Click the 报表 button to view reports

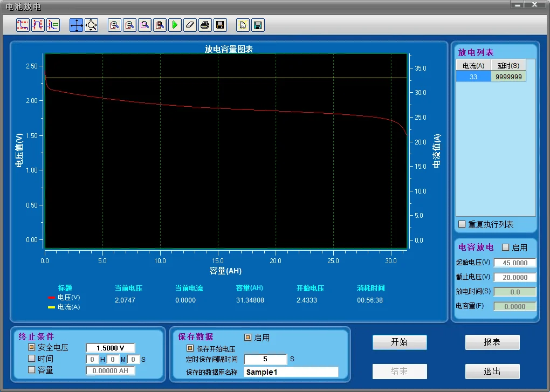[492, 342]
